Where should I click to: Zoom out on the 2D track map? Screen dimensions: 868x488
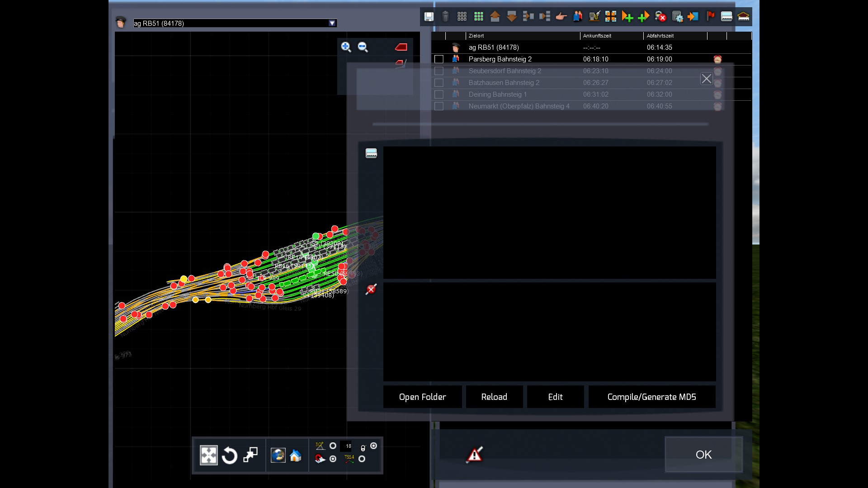tap(363, 47)
